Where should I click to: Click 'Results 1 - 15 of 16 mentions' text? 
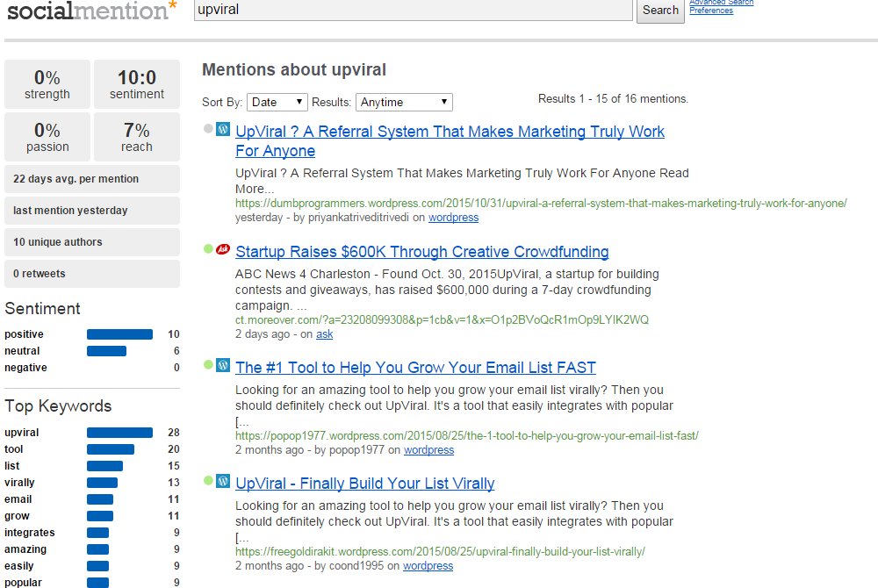pos(613,98)
